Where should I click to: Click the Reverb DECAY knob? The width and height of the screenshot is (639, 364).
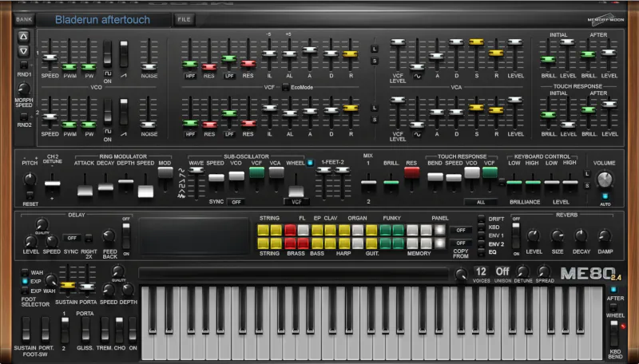click(x=581, y=235)
